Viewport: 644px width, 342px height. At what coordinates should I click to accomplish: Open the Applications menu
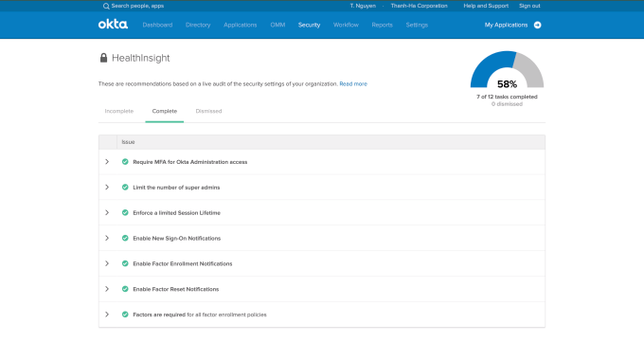click(x=241, y=25)
